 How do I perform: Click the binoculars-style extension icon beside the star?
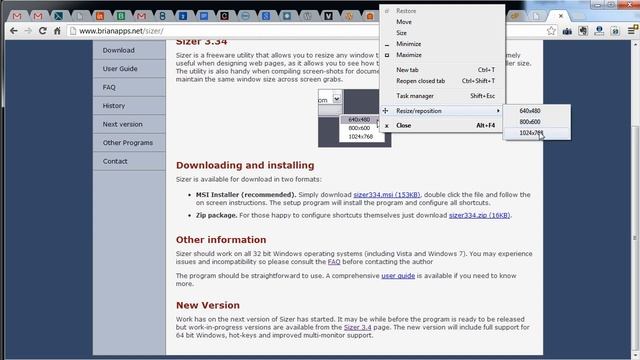click(567, 31)
